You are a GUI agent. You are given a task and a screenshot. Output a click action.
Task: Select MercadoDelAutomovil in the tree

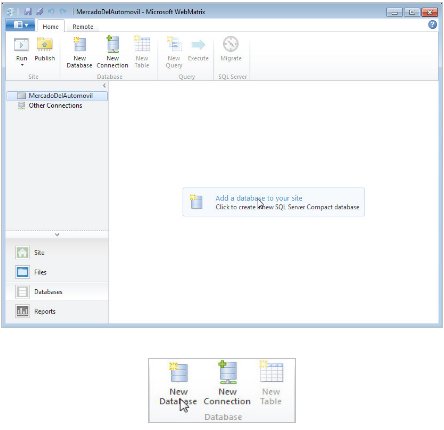57,96
